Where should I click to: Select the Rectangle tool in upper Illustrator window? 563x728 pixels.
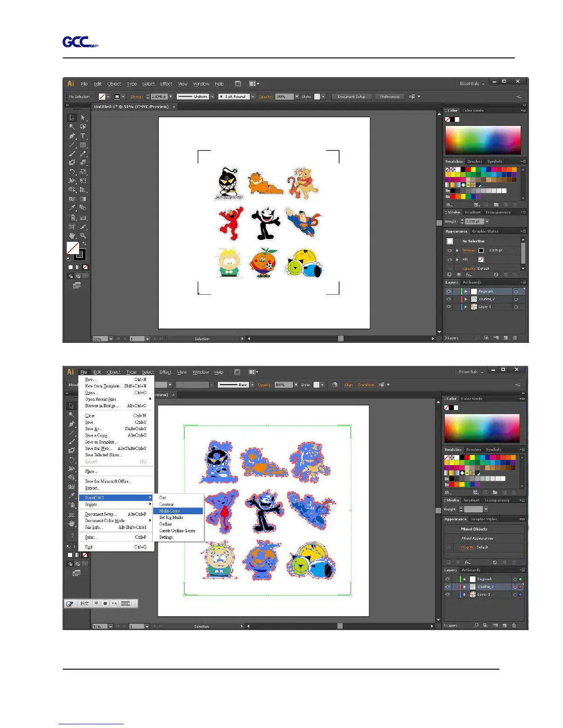(x=83, y=145)
